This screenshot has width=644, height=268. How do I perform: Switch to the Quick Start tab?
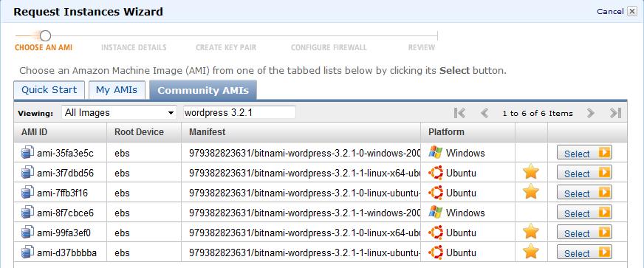coord(49,90)
